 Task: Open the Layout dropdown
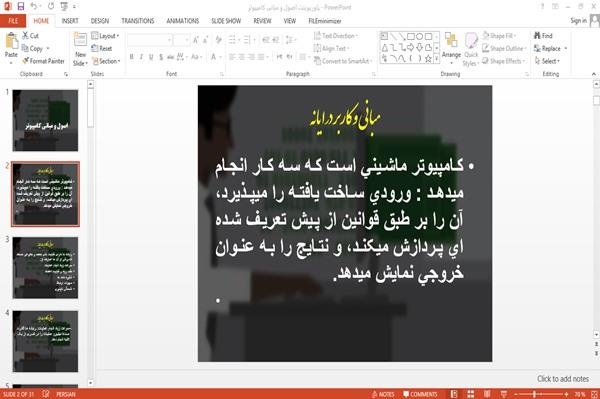(105, 36)
